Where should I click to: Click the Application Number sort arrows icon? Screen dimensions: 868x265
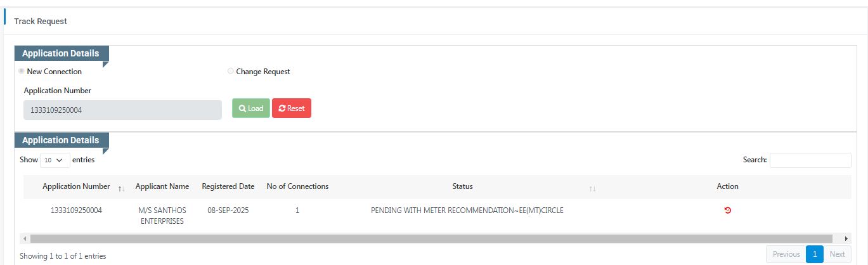[121, 188]
